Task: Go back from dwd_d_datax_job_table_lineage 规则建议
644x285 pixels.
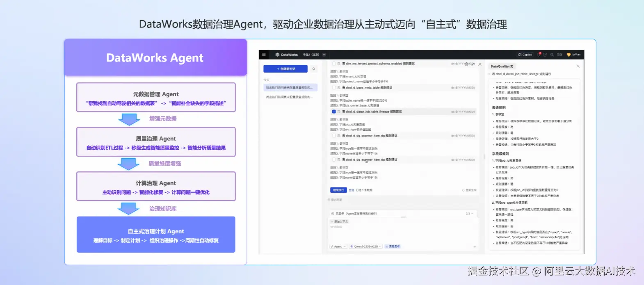Action: click(489, 74)
